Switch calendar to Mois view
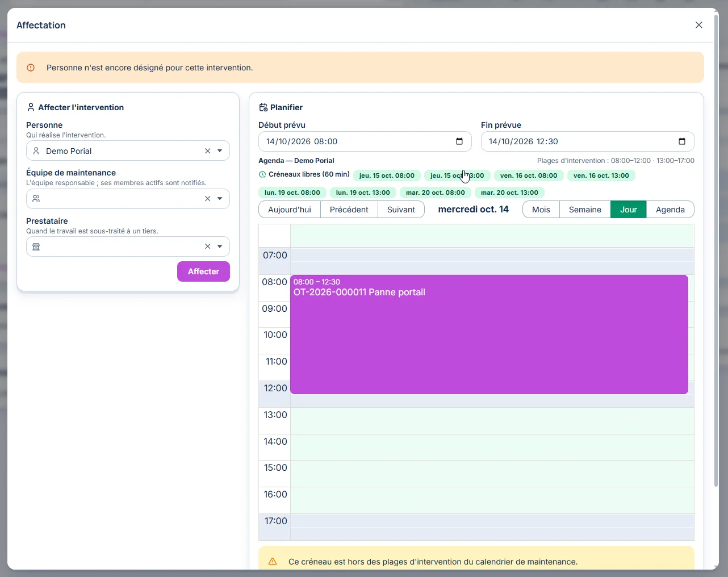Viewport: 728px width, 577px height. point(541,210)
